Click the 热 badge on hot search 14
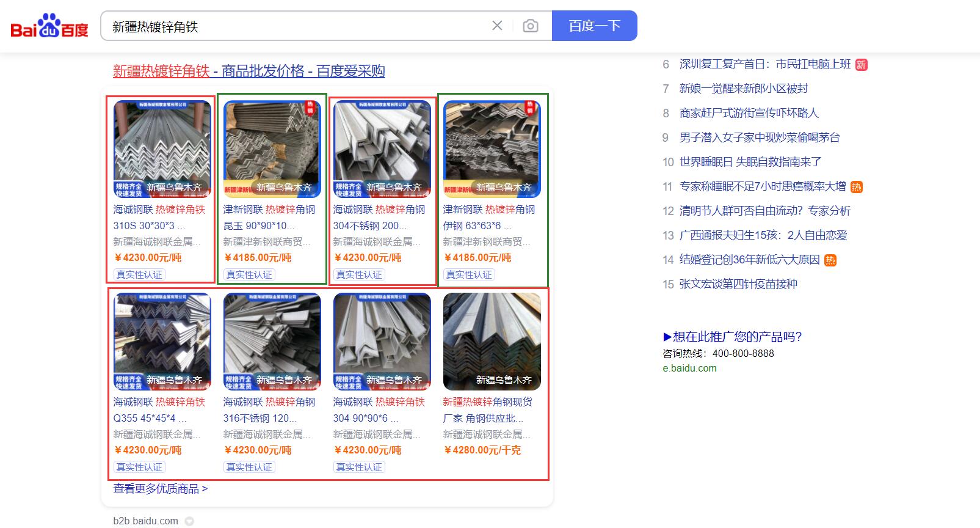980x528 pixels. point(830,260)
